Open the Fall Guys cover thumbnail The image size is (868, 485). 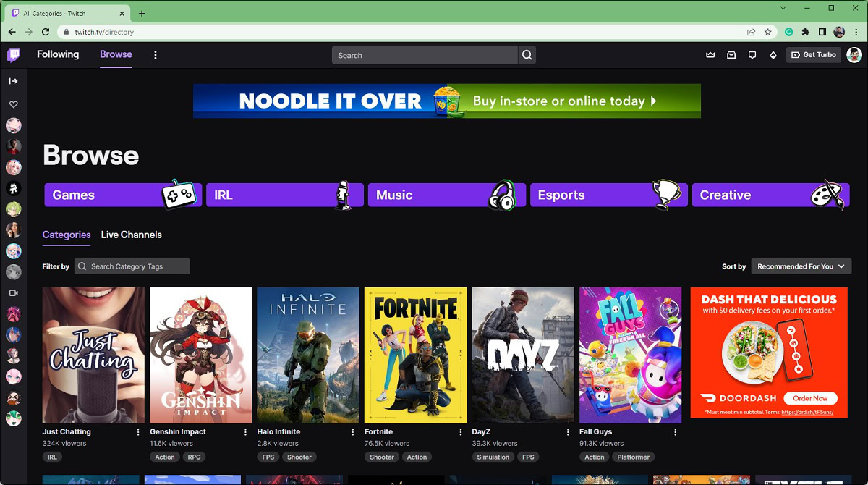pos(630,355)
